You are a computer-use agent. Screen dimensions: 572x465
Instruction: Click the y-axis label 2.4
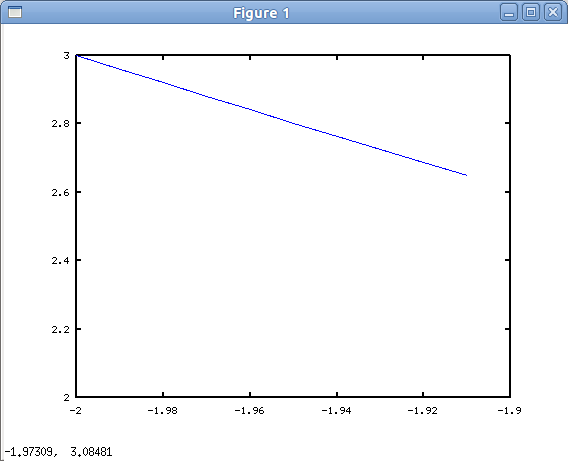(61, 260)
